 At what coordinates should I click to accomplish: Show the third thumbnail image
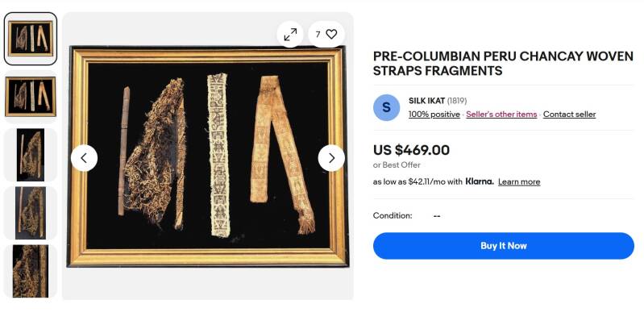31,154
